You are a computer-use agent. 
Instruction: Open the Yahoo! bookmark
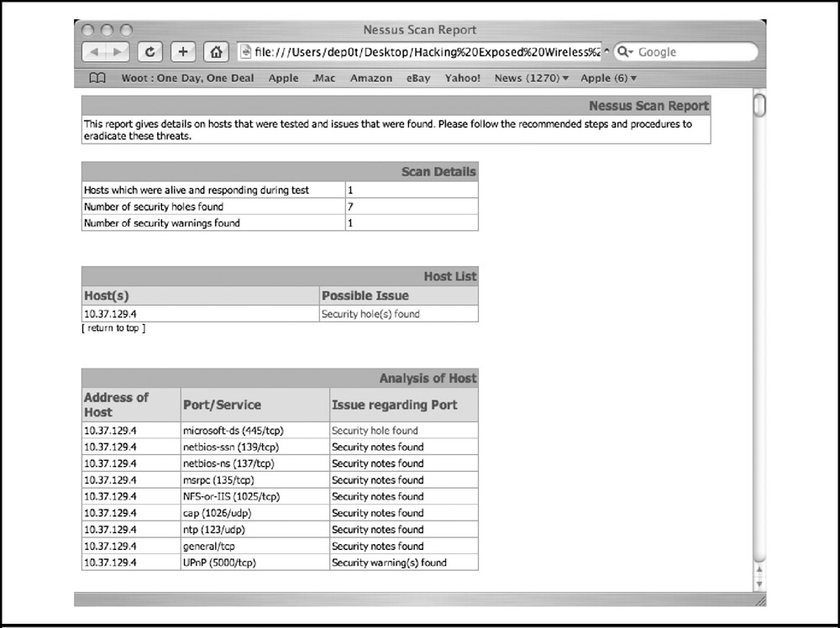462,78
